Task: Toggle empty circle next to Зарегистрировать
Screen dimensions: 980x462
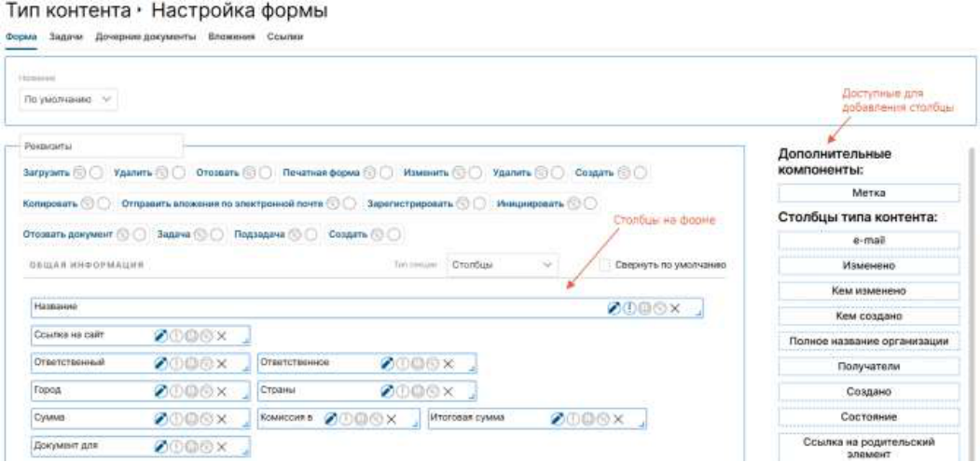Action: pos(478,203)
